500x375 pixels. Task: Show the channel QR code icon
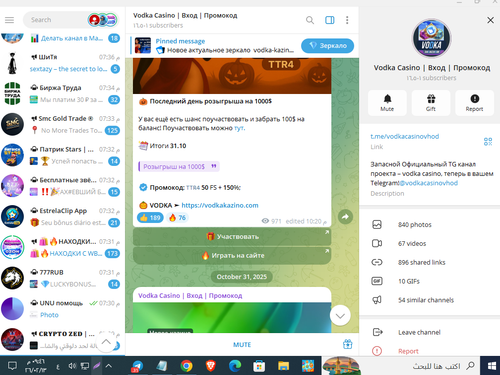tap(488, 142)
